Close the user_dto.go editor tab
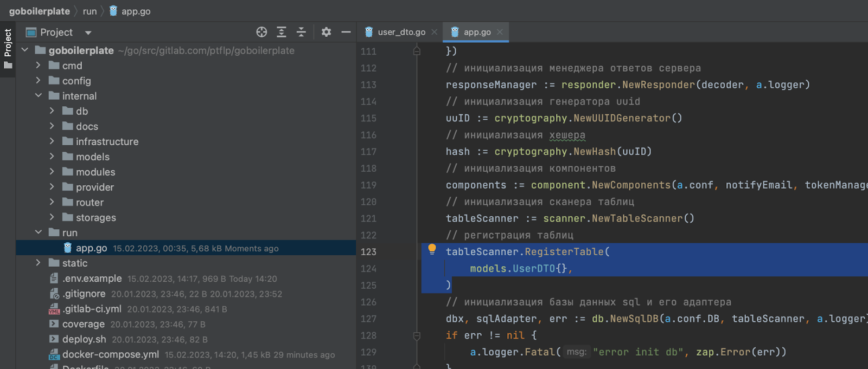The width and height of the screenshot is (868, 369). (x=434, y=32)
